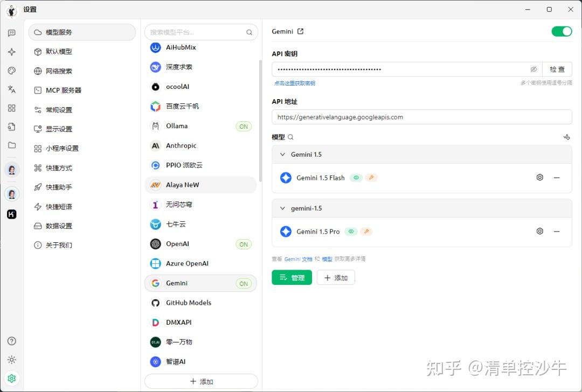582x392 pixels.
Task: Open the chat assistant icon in left sidebar
Action: [x=11, y=33]
